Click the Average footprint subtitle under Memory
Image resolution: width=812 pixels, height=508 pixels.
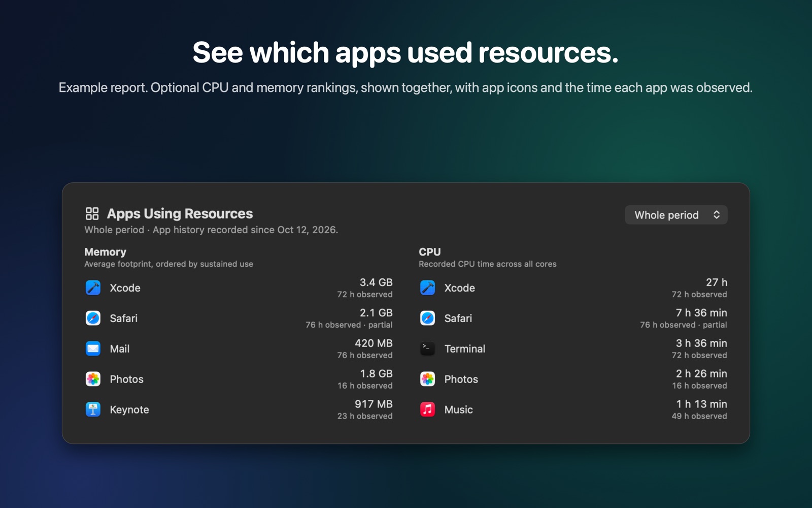168,264
